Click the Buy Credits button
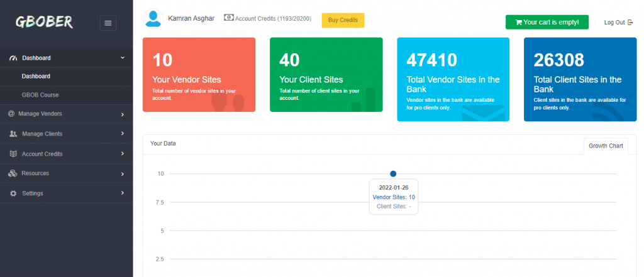The image size is (644, 277). [x=343, y=20]
